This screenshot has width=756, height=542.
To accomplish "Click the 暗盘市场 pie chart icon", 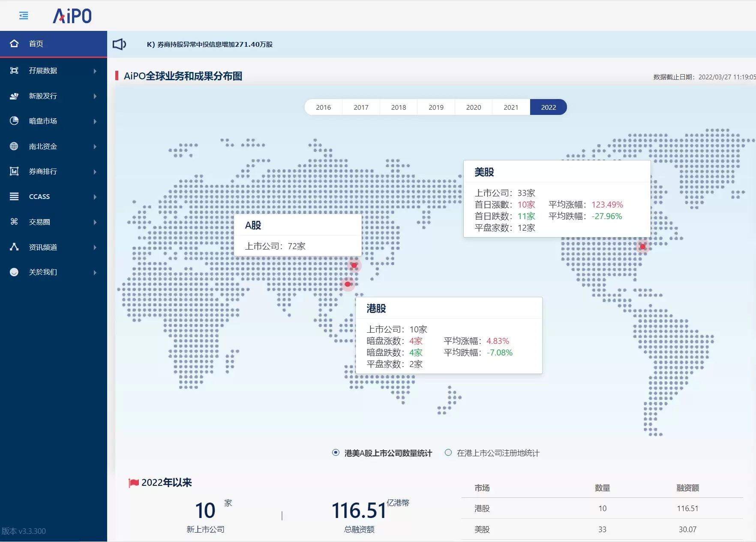I will [14, 121].
